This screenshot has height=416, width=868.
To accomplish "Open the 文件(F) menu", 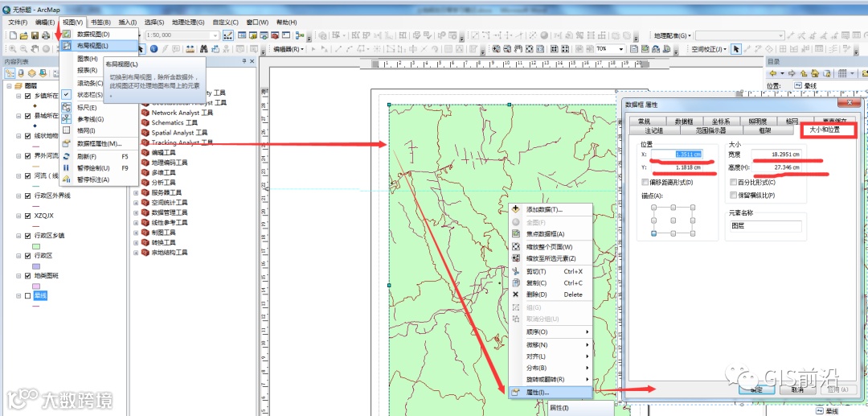I will point(18,23).
